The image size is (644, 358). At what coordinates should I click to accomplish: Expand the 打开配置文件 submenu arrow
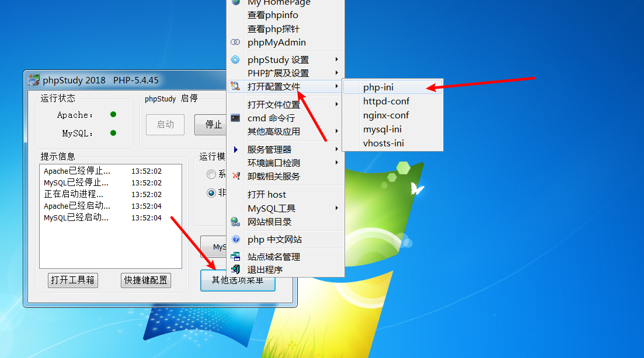pyautogui.click(x=337, y=86)
